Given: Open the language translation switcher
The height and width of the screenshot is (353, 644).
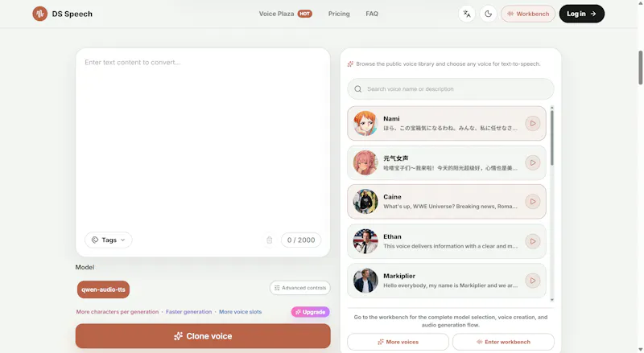Looking at the screenshot, I should point(467,14).
